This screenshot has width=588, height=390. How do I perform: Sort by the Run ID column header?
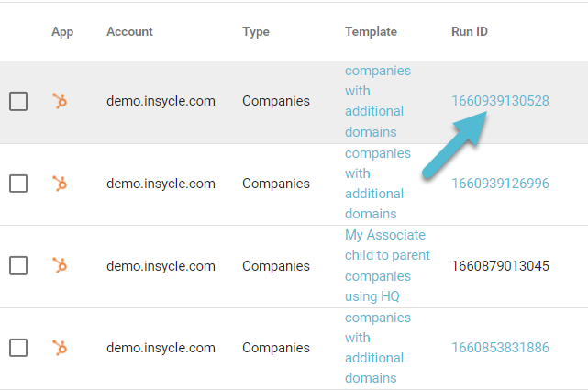[470, 31]
